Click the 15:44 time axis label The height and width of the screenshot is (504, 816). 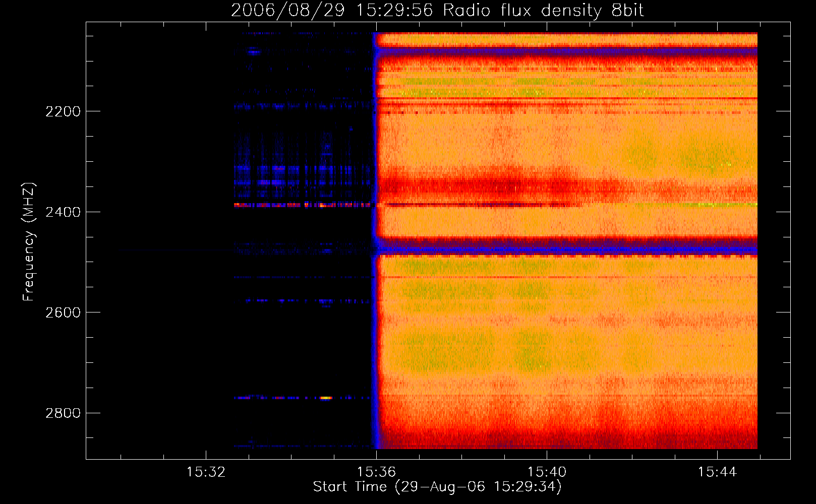point(717,472)
